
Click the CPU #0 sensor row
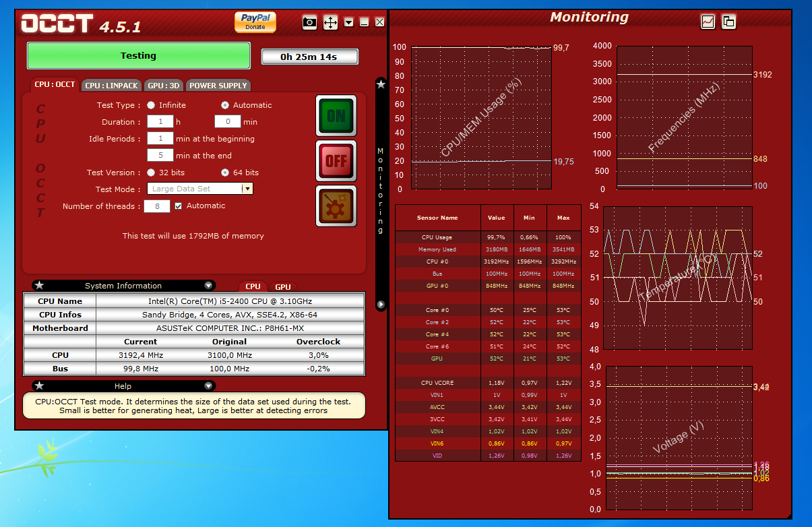point(488,261)
